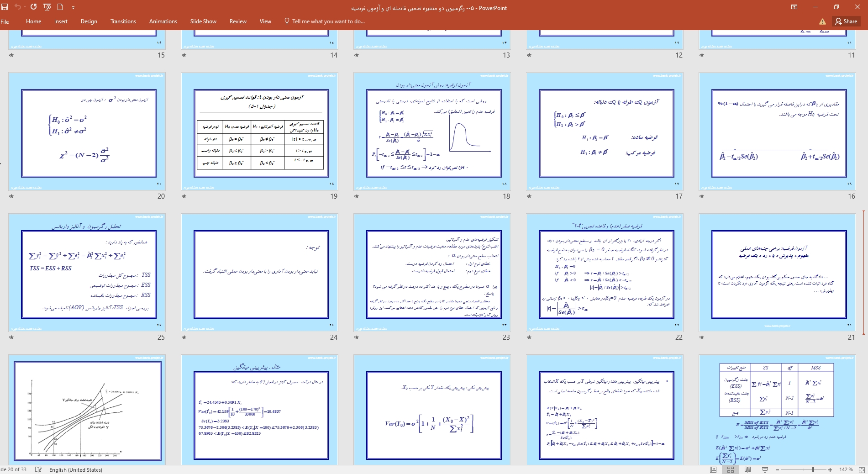Screen dimensions: 868x474
Task: Switch to the Animations tab
Action: tap(163, 21)
